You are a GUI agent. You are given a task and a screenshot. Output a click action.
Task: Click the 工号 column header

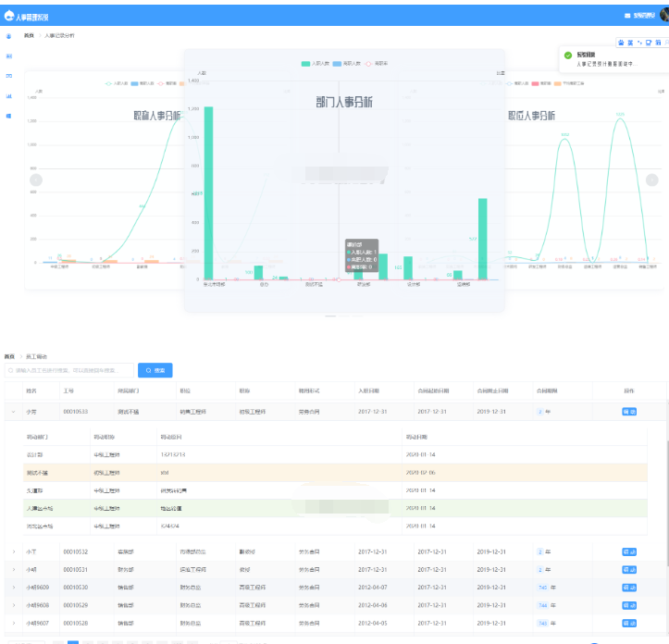point(68,390)
